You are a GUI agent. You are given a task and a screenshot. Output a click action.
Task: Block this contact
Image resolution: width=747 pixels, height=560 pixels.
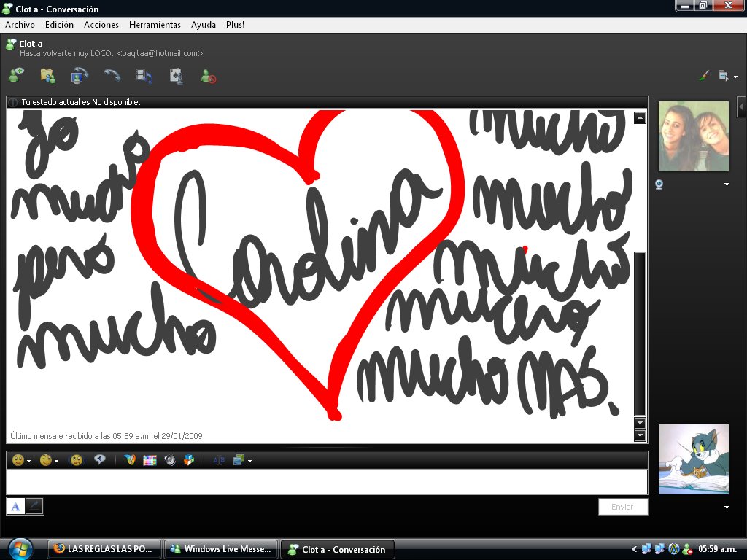tap(208, 76)
